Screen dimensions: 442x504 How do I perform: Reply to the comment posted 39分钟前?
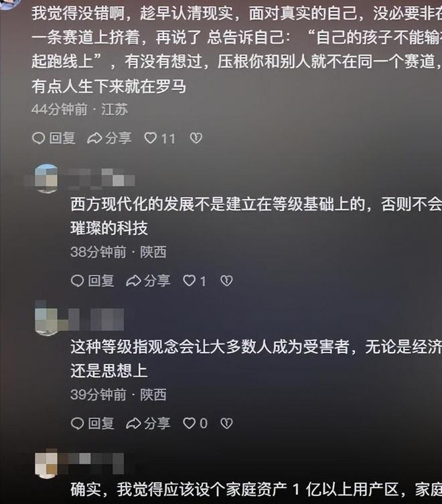click(x=92, y=424)
